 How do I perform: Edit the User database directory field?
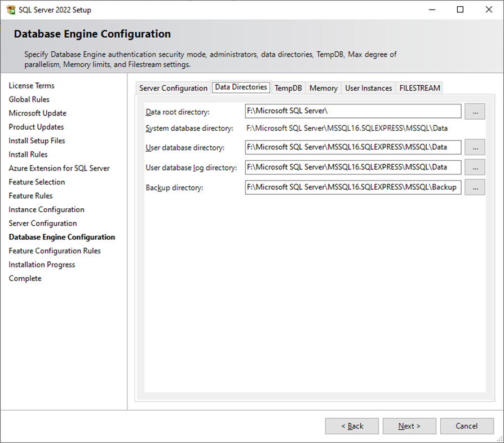(353, 147)
